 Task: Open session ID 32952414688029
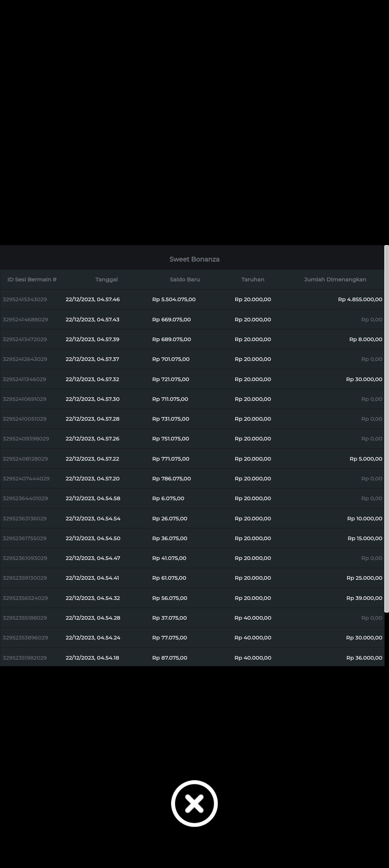[x=25, y=320]
